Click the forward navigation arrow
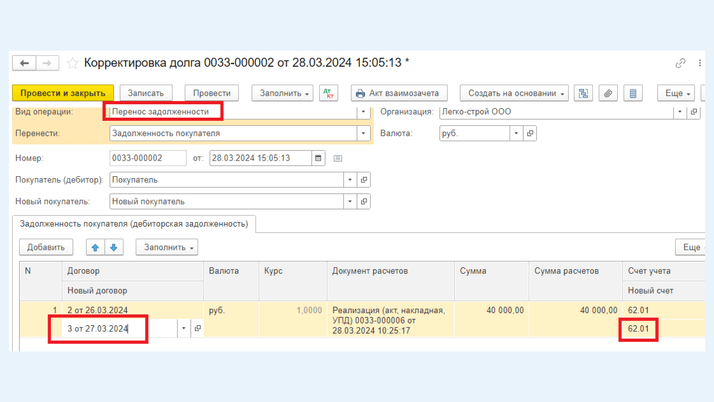The width and height of the screenshot is (714, 402). pyautogui.click(x=47, y=63)
